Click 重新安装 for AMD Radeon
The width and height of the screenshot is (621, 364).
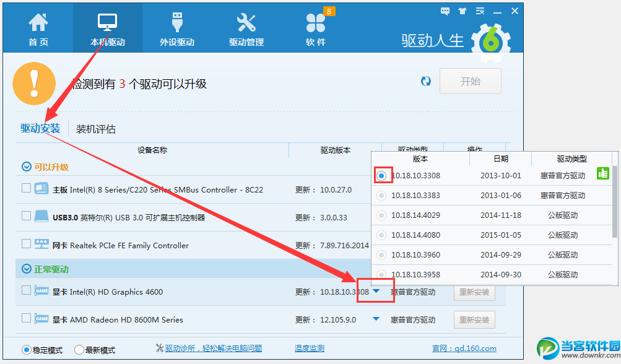tap(474, 320)
